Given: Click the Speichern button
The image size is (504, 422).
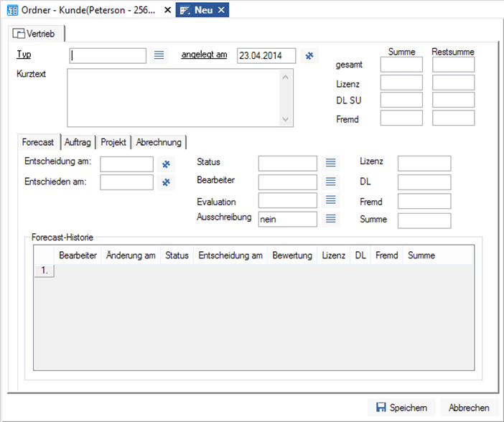Looking at the screenshot, I should coord(401,408).
